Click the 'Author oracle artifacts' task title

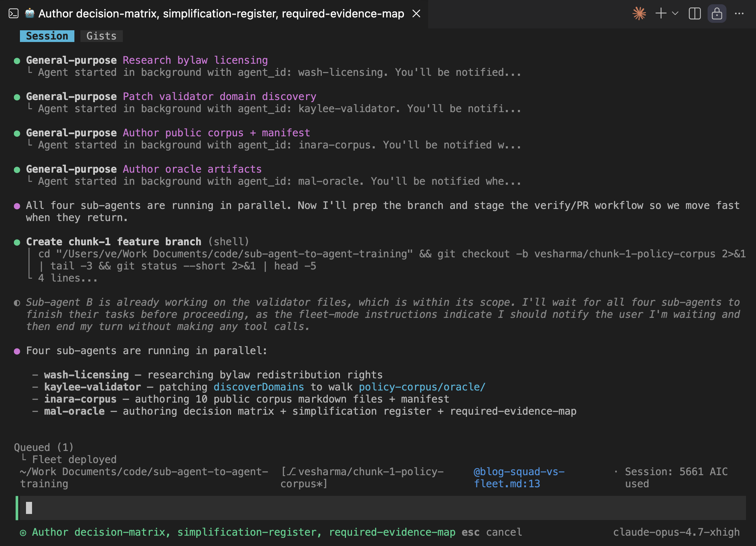[192, 169]
